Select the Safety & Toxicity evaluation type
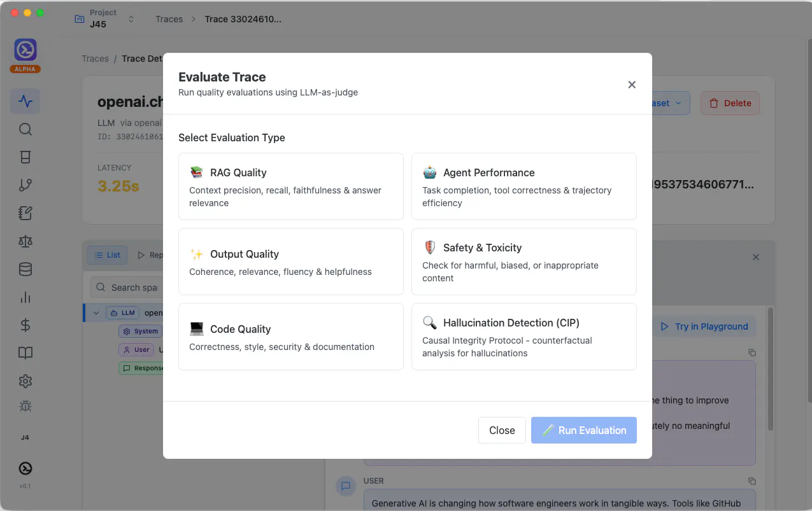 [x=524, y=262]
